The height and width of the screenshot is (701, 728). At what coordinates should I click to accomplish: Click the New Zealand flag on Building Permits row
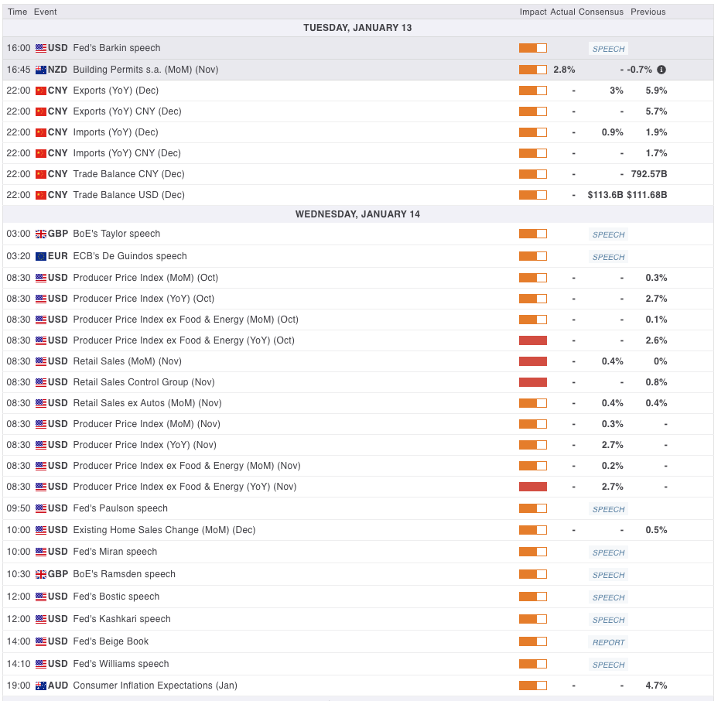[x=41, y=70]
